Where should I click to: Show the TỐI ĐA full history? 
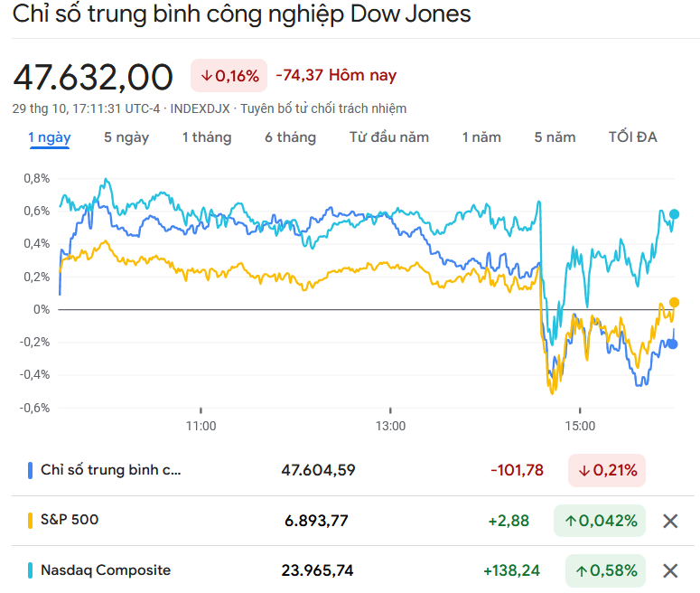[x=633, y=137]
